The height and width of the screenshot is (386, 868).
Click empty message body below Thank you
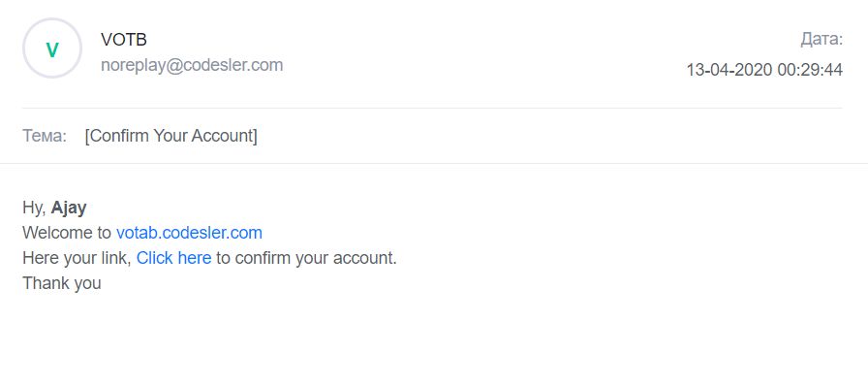(x=434, y=338)
